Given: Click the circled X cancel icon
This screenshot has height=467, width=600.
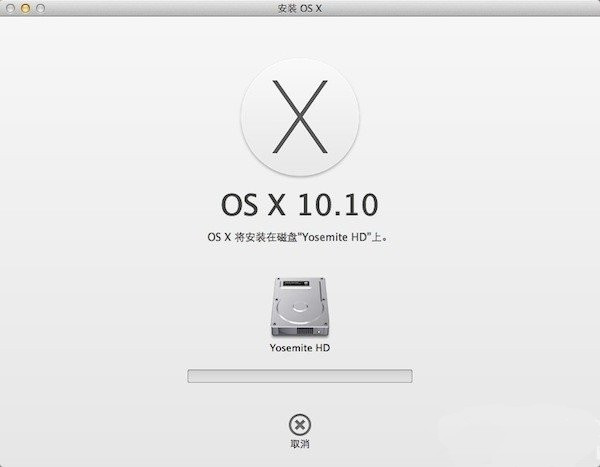Looking at the screenshot, I should point(300,425).
